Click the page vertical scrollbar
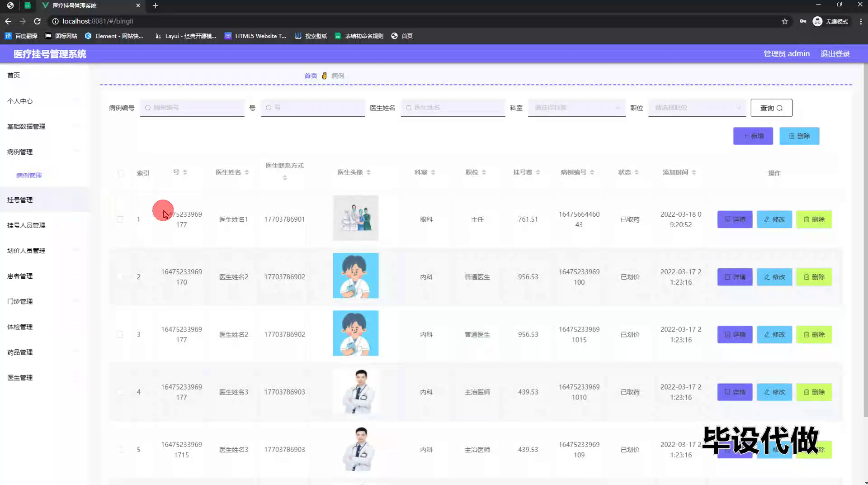 [x=865, y=240]
